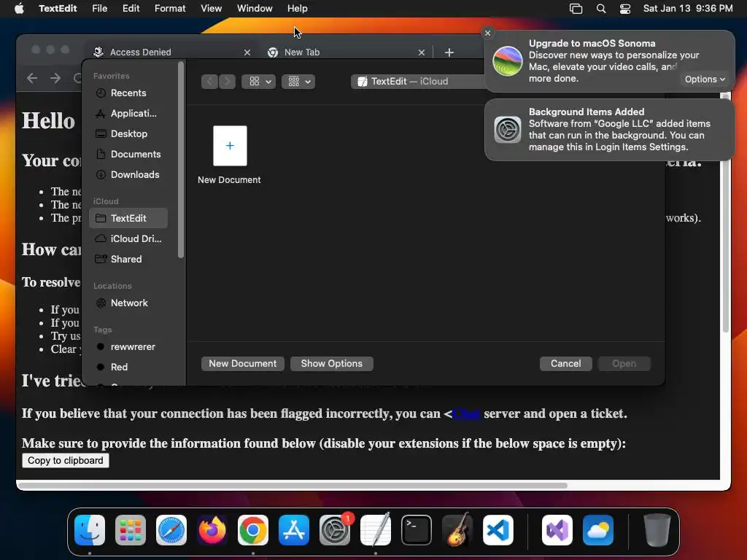
Task: Open the File menu
Action: click(x=99, y=9)
